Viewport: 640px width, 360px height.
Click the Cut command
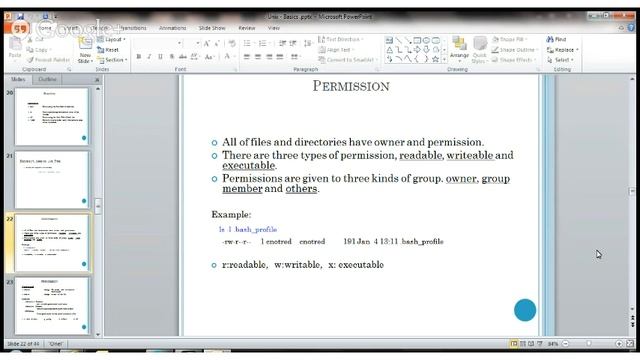click(36, 40)
